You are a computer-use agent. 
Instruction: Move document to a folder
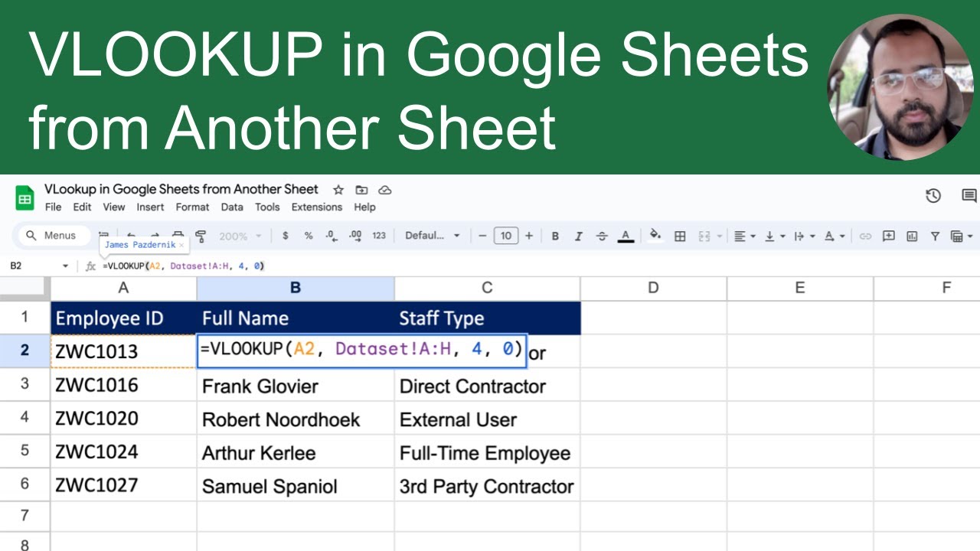pos(361,190)
